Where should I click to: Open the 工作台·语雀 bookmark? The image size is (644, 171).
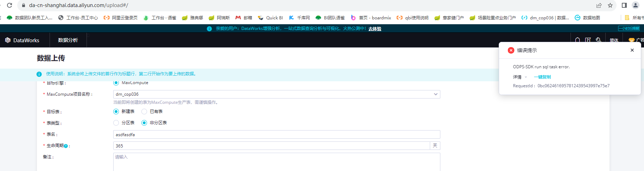(x=160, y=18)
